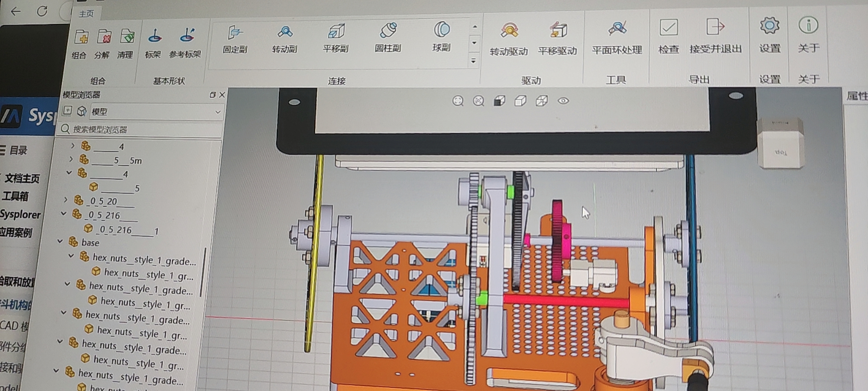Choose the 参考标架 reference frame tool
868x391 pixels.
coord(185,43)
